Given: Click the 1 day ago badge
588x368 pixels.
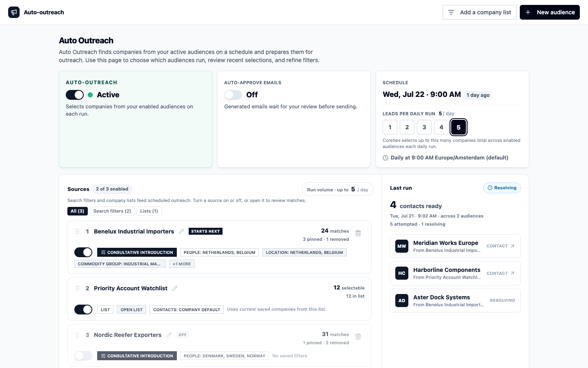Looking at the screenshot, I should point(478,95).
